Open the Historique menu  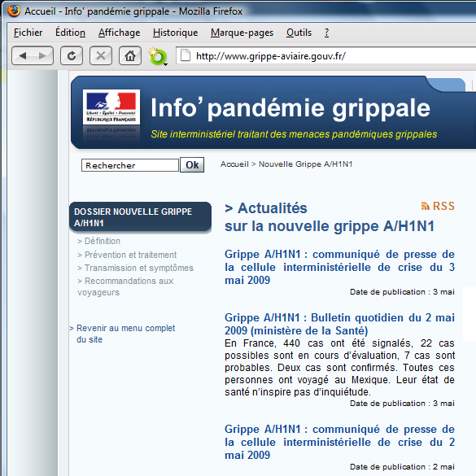pyautogui.click(x=175, y=33)
